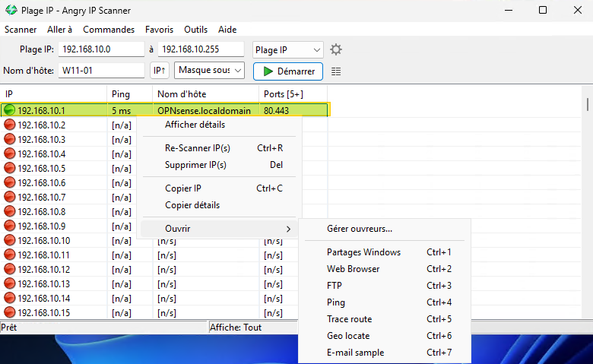
Task: Choose Gérer ouvreurs... from the submenu
Action: tap(360, 228)
